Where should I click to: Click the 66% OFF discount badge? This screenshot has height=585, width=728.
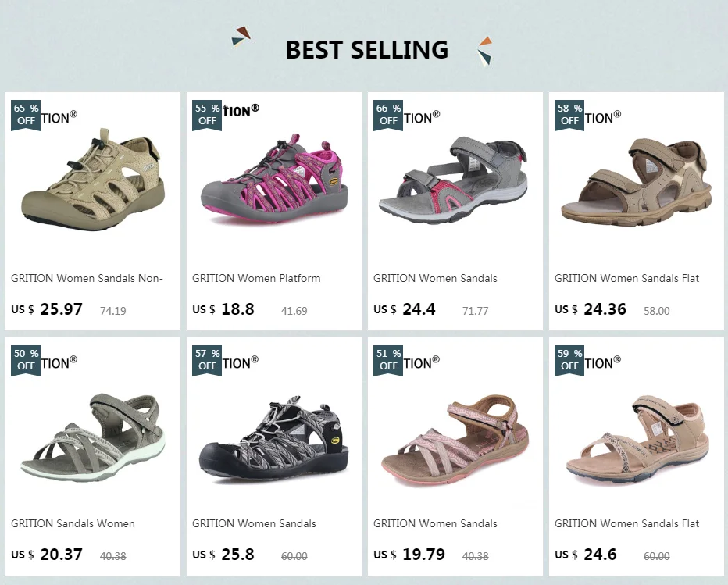click(x=388, y=114)
